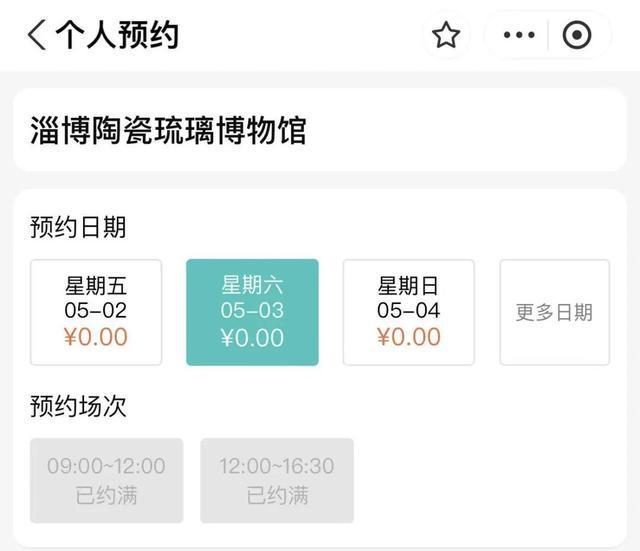Click the white ¥0.00 price under 05-03
This screenshot has width=640, height=551.
pyautogui.click(x=252, y=338)
